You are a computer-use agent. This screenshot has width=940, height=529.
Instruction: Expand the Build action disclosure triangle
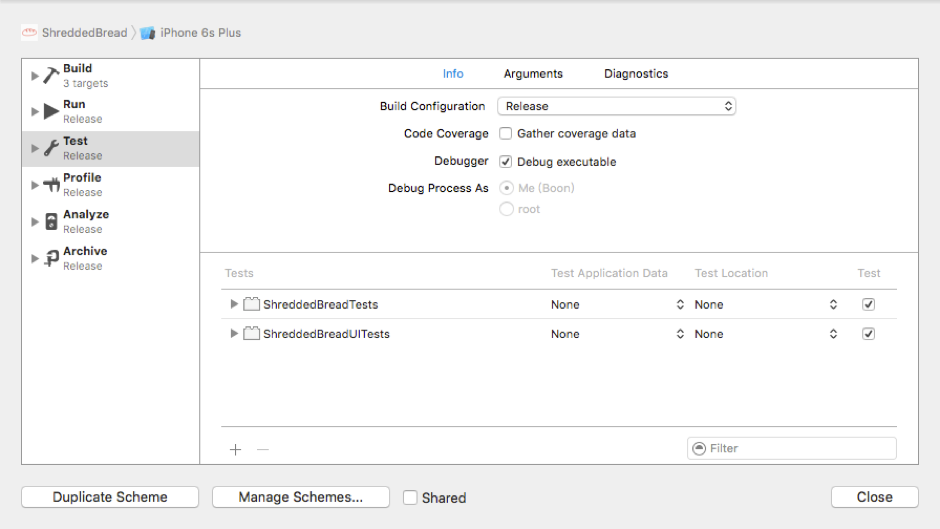point(35,76)
